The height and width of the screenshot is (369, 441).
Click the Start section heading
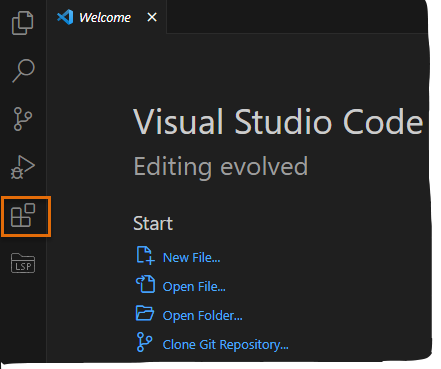tap(153, 223)
